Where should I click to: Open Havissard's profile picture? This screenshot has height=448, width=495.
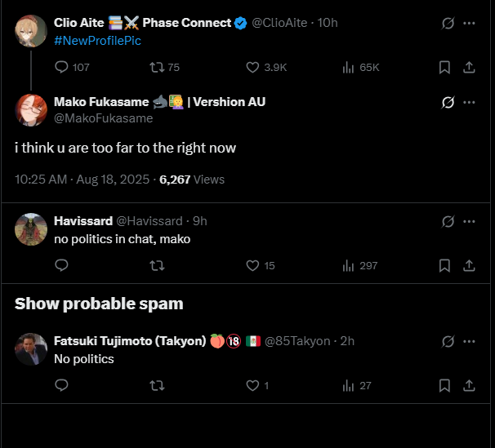point(31,229)
